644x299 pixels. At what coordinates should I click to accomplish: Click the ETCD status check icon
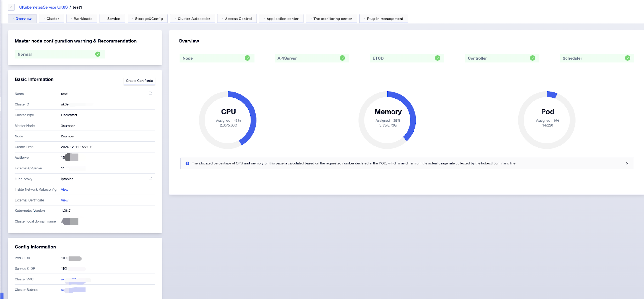437,58
